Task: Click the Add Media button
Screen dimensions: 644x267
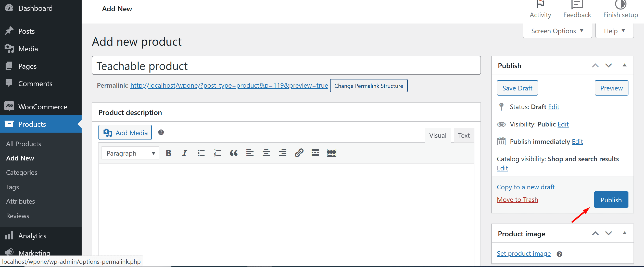Action: coord(125,132)
